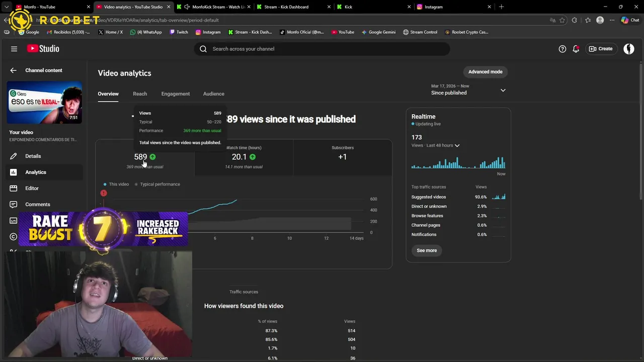Click the Subtitles icon in sidebar
This screenshot has height=362, width=644.
coord(14,221)
